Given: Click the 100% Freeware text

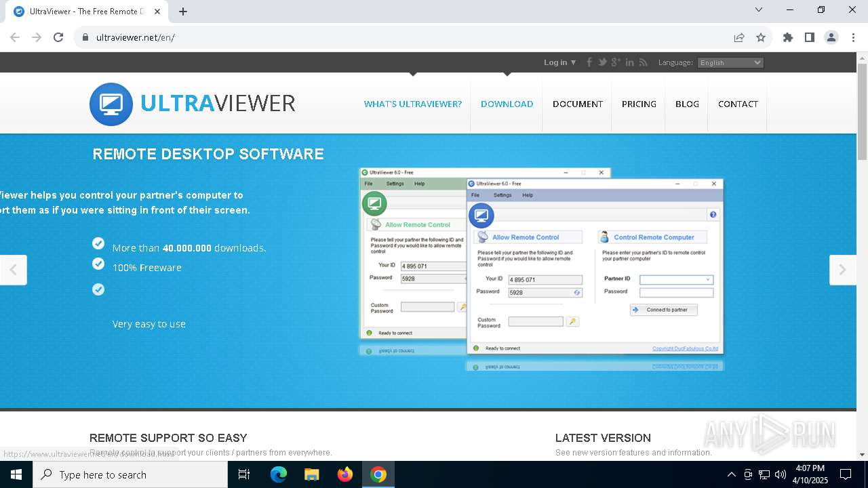Looking at the screenshot, I should (146, 268).
